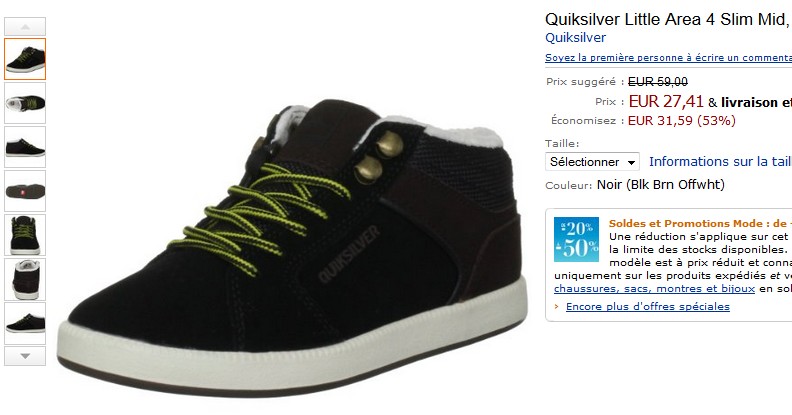
Task: Click the orange arrow beside Encore plus
Action: (557, 306)
